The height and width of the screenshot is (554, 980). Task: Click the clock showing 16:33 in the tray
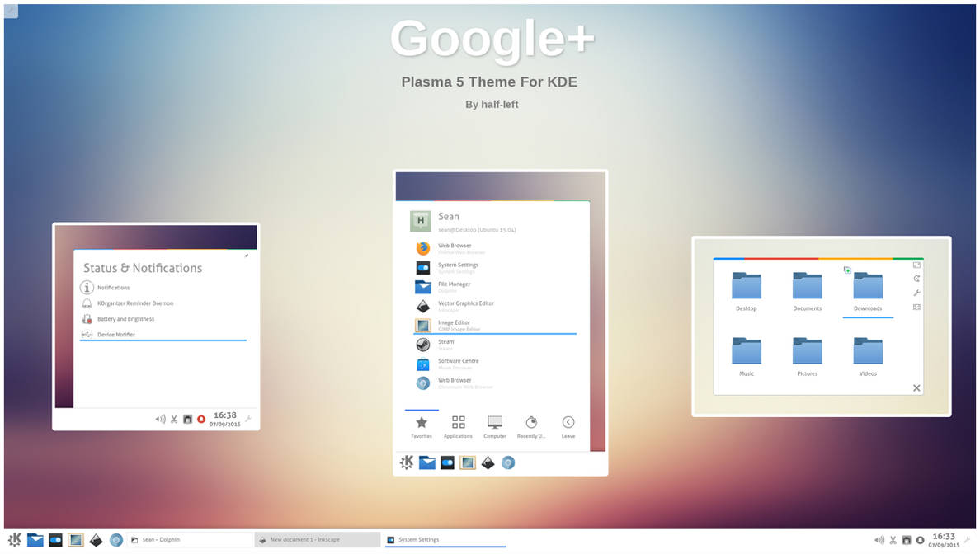944,538
